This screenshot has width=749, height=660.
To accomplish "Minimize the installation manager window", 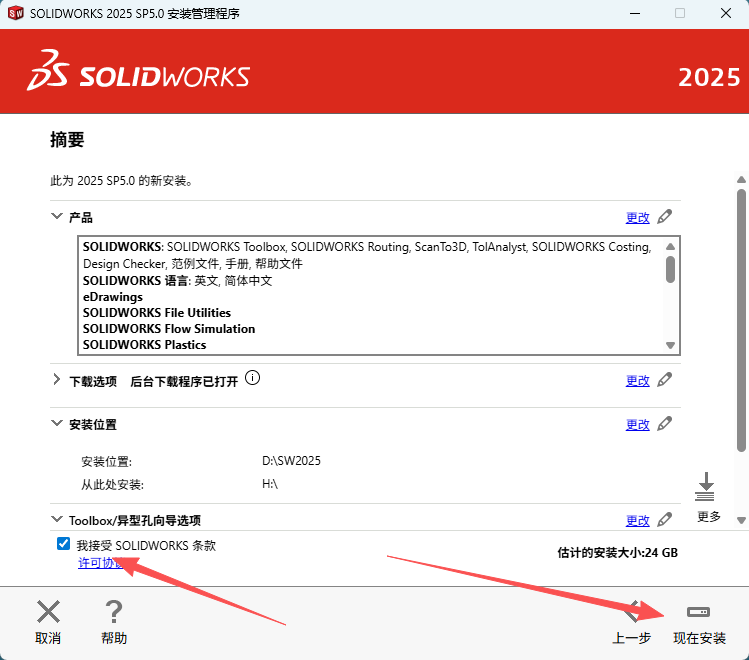I will click(635, 13).
